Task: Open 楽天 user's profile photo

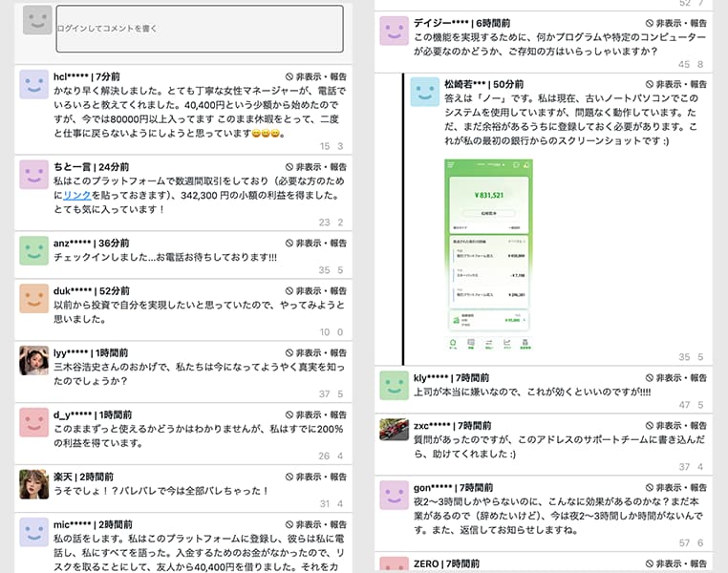Action: pos(34,484)
